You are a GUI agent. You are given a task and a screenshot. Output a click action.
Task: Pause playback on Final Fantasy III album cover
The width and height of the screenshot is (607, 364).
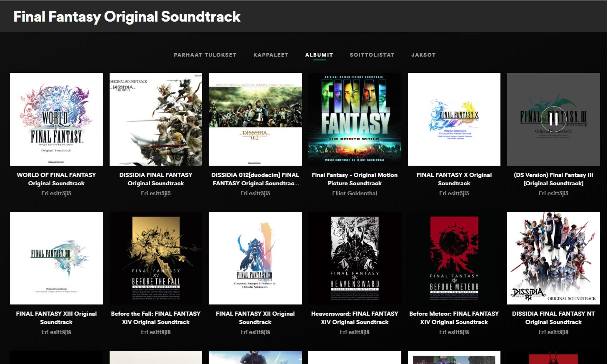point(554,119)
